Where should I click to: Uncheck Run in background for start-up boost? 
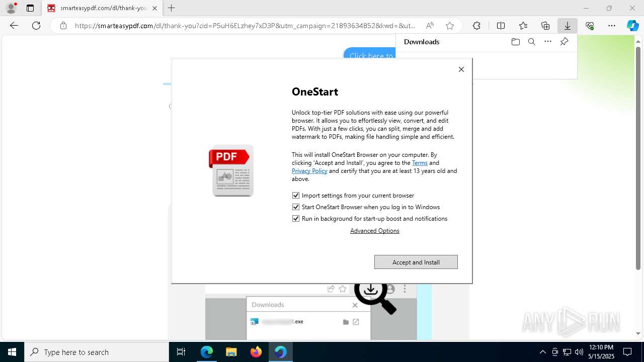[x=296, y=219]
